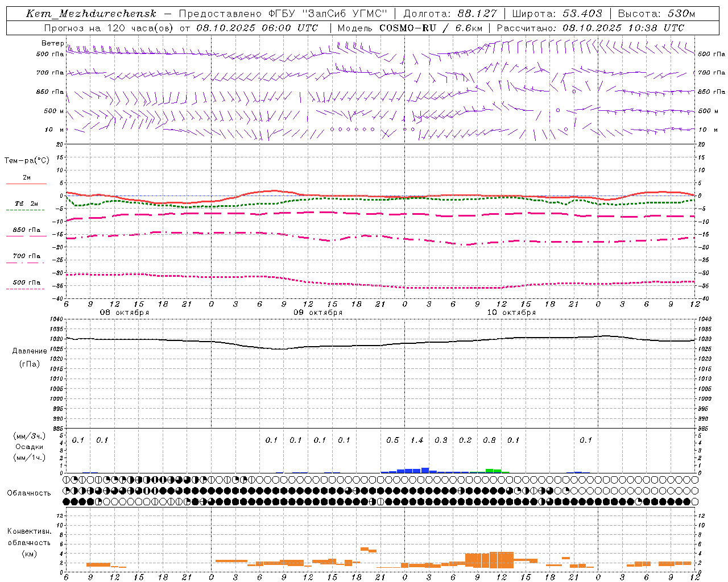
Task: Click Рассчитано: 08.10.2025 10:38 UTC
Action: pyautogui.click(x=590, y=28)
